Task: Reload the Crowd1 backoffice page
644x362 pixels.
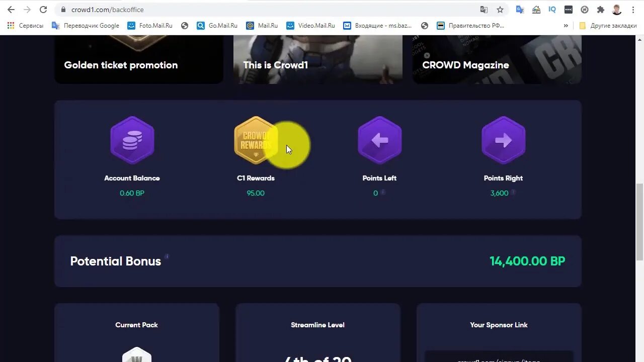Action: click(x=43, y=10)
